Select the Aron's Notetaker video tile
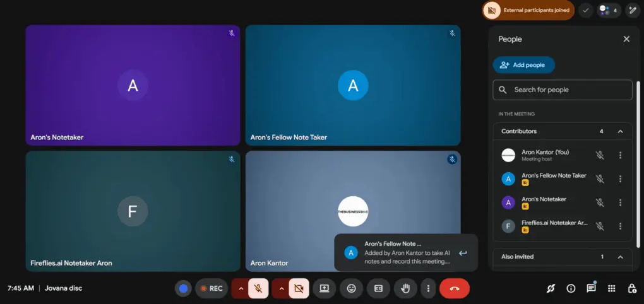This screenshot has height=304, width=644. [x=133, y=85]
